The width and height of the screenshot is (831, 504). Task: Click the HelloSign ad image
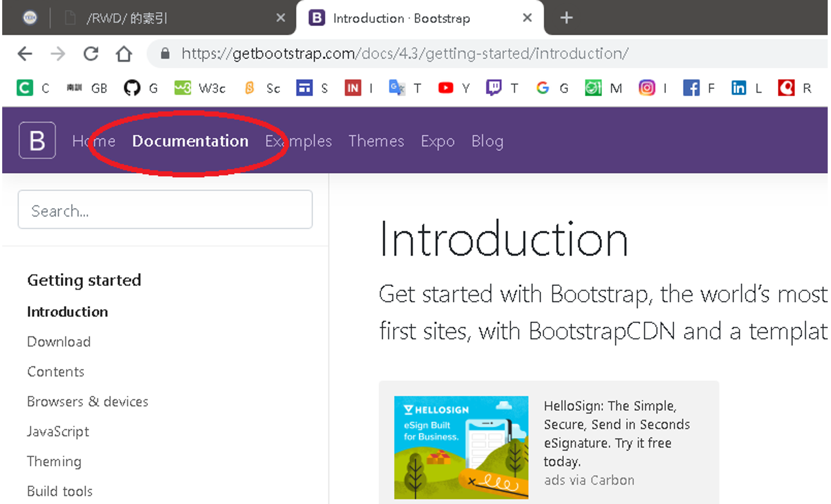[x=461, y=448]
